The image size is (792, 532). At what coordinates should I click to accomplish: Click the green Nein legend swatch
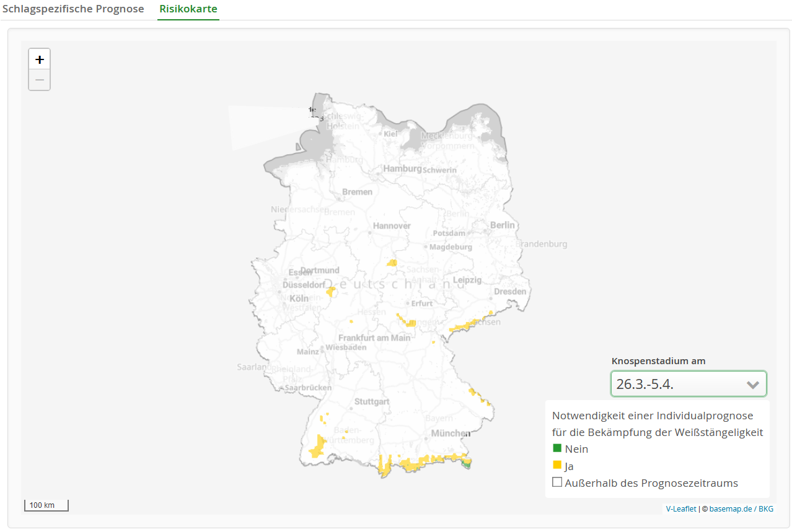(x=557, y=448)
